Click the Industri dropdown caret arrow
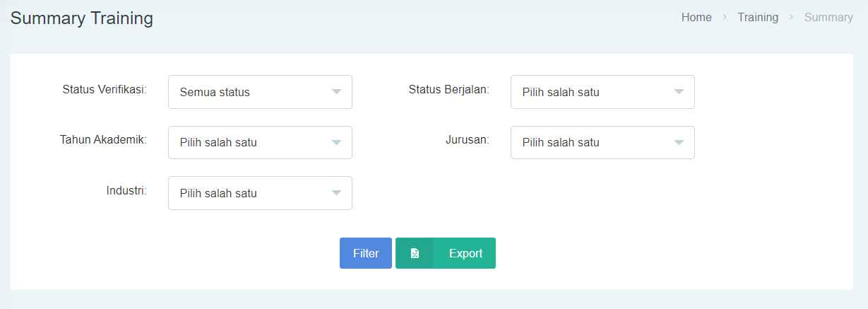 336,193
